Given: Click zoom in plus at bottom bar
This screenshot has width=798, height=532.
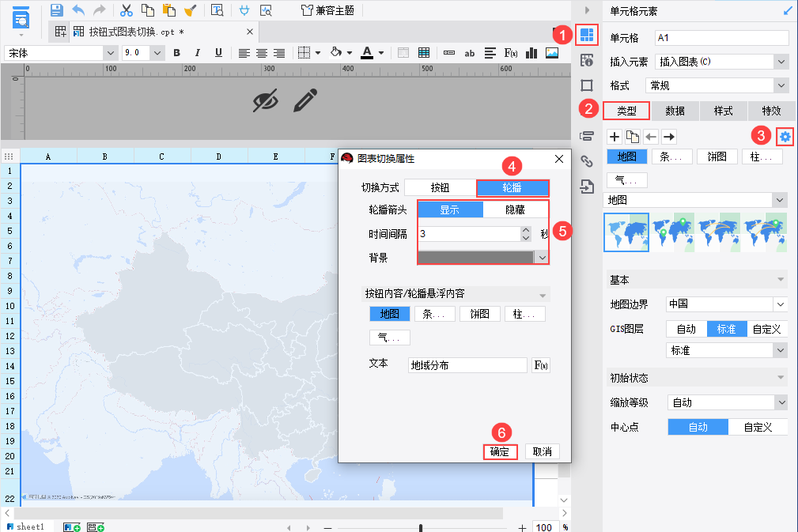Looking at the screenshot, I should 522,527.
